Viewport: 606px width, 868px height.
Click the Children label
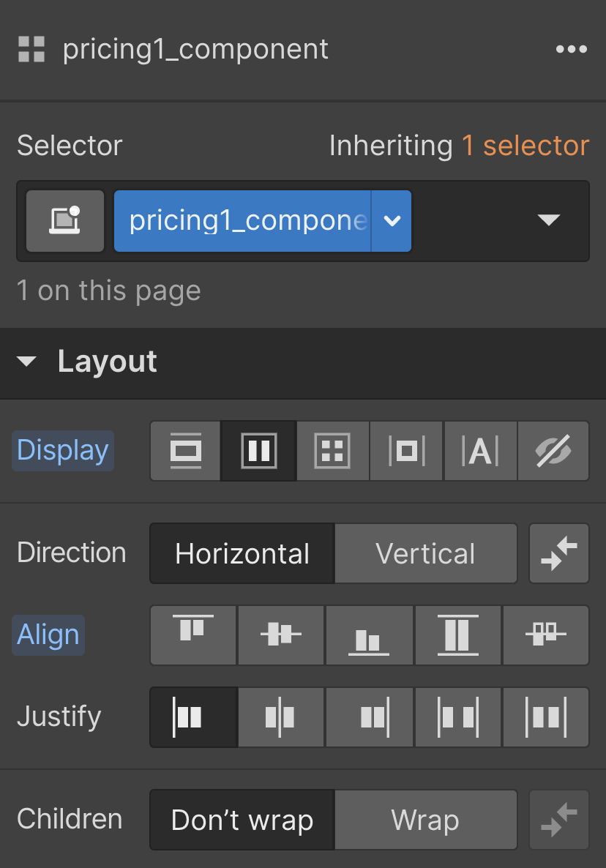(70, 819)
